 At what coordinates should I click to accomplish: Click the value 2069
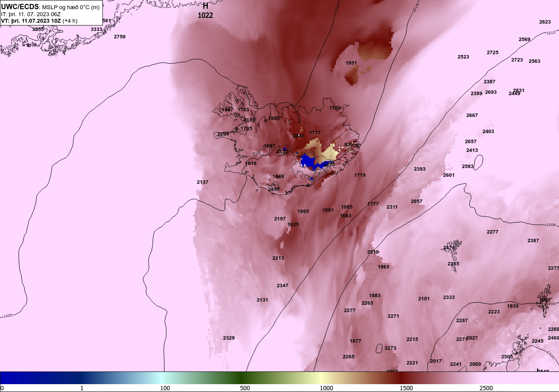click(x=475, y=364)
